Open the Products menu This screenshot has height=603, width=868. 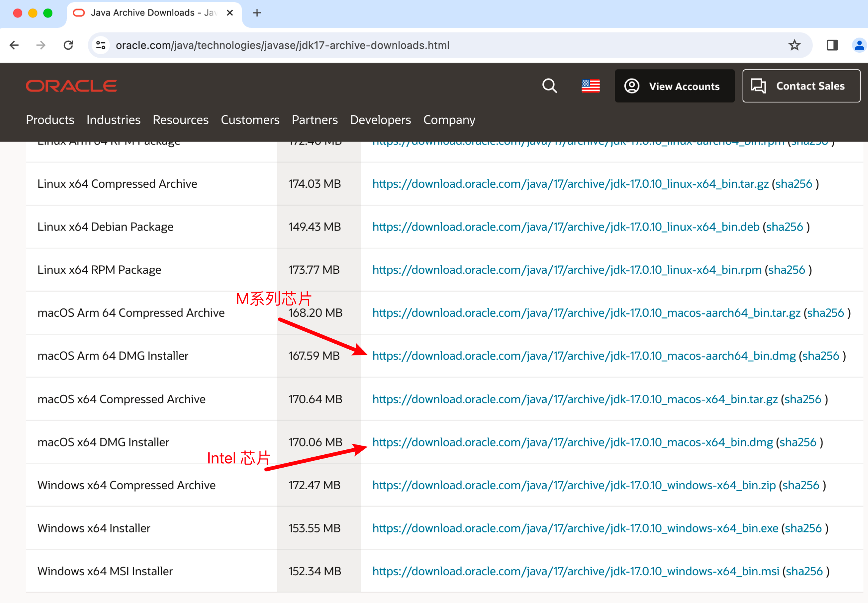point(50,120)
